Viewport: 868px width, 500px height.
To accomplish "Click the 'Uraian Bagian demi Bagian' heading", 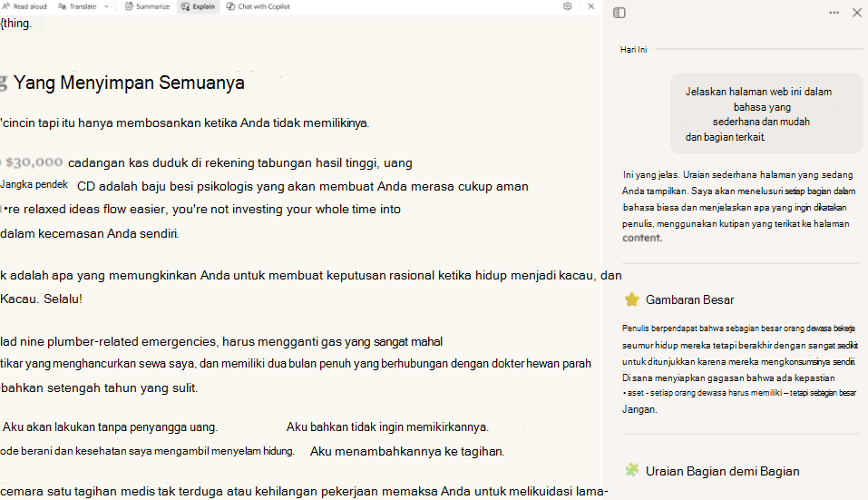I will 722,471.
